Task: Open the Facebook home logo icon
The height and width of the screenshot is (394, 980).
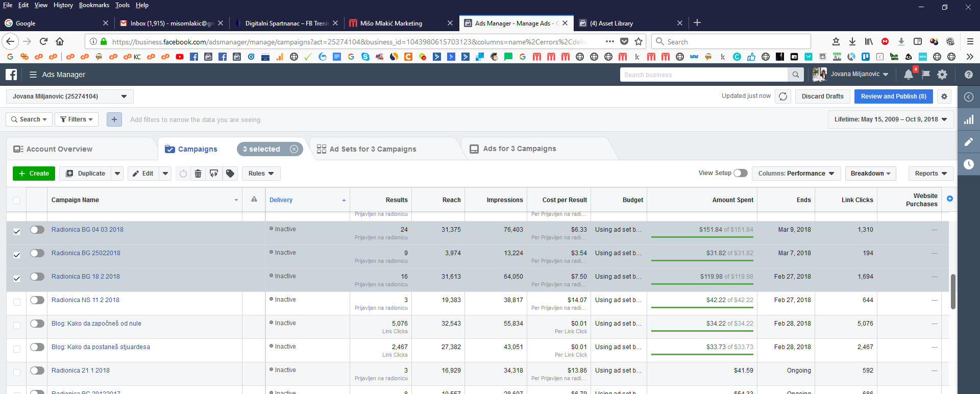Action: pos(11,75)
